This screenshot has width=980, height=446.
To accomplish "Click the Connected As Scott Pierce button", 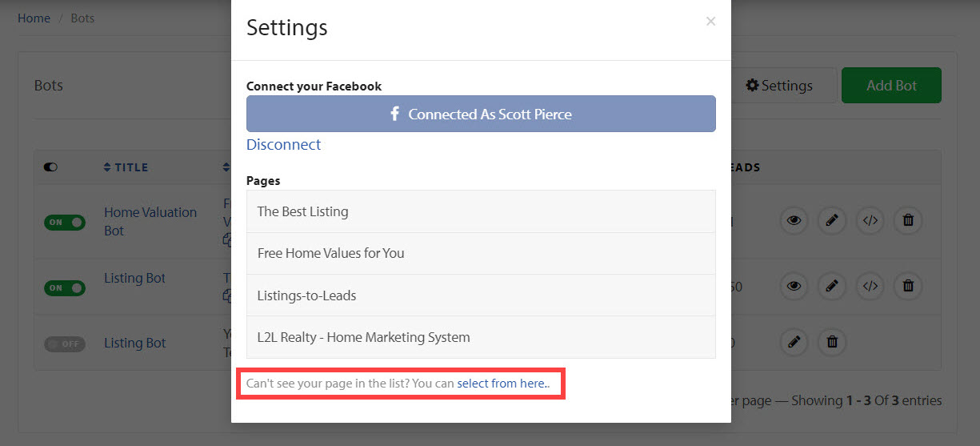I will tap(481, 114).
